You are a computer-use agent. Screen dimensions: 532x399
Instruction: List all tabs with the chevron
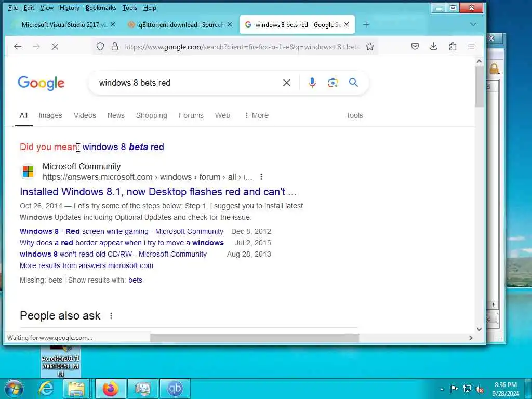click(473, 25)
